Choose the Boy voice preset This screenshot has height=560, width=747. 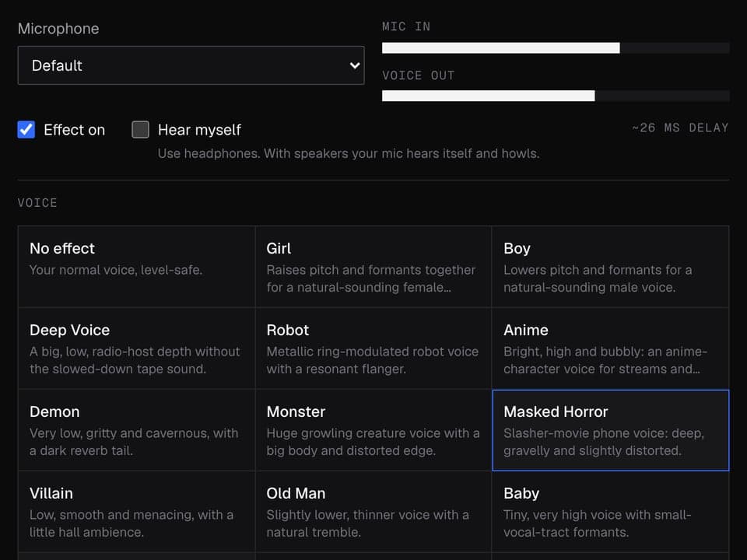[610, 267]
